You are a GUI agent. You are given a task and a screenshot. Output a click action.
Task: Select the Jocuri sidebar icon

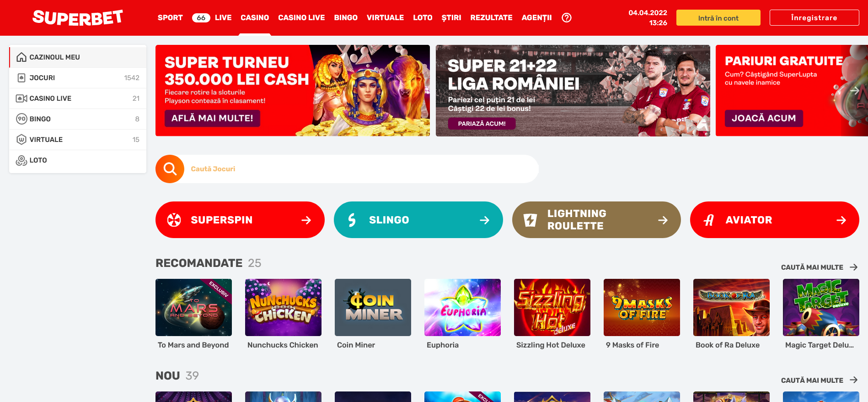[21, 78]
